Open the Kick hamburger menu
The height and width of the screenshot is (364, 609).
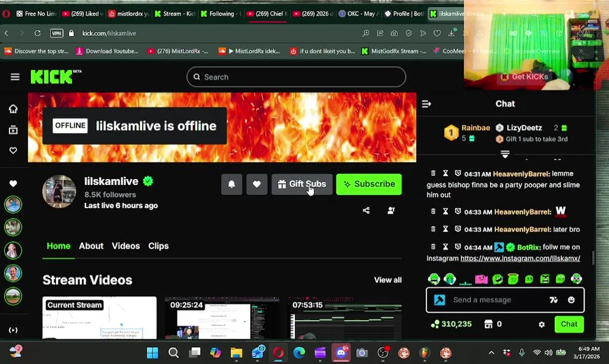pos(15,77)
